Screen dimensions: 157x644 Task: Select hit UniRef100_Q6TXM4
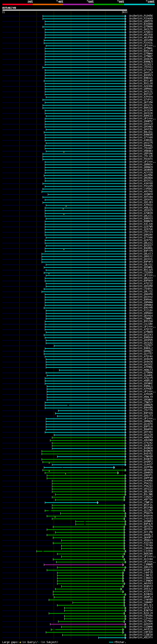(141, 102)
